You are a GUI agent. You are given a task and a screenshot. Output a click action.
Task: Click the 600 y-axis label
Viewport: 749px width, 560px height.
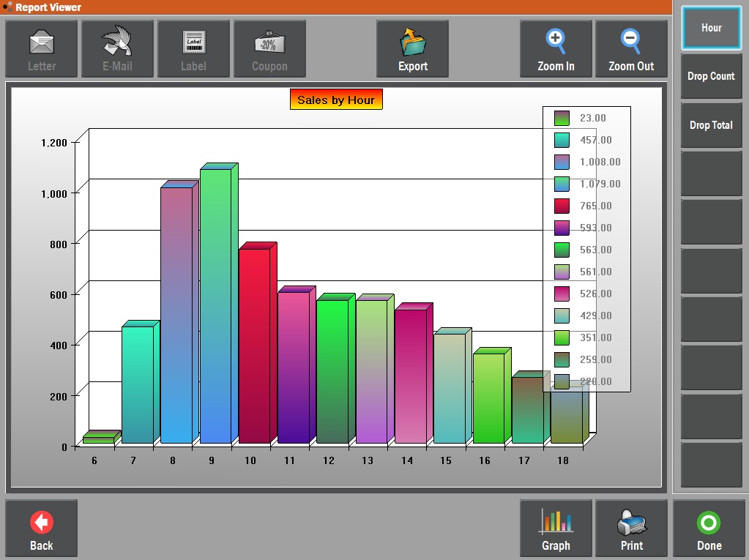tap(59, 295)
